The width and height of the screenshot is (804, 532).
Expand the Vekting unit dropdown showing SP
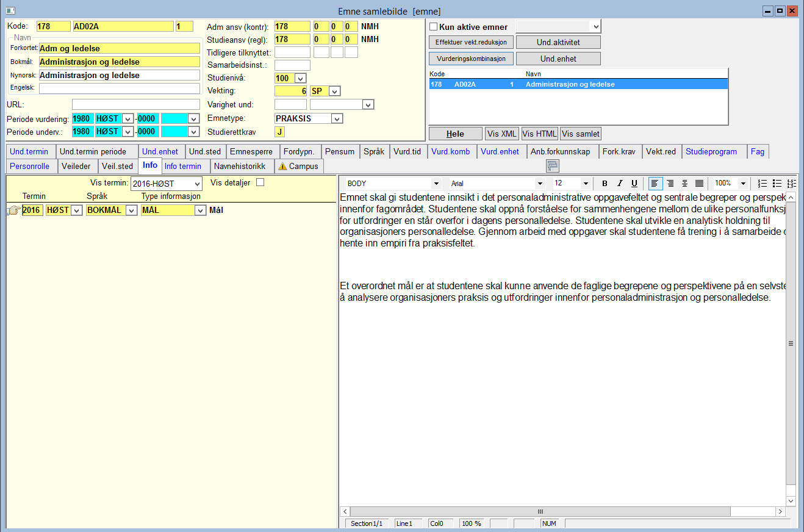click(x=334, y=92)
